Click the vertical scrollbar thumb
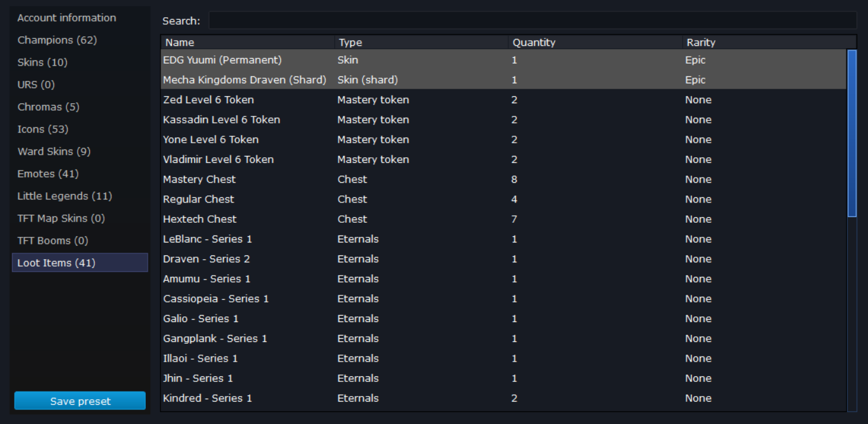The image size is (868, 424). (852, 134)
